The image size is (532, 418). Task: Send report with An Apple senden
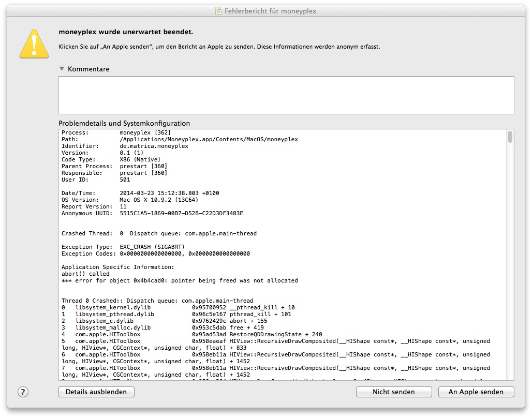pyautogui.click(x=476, y=392)
